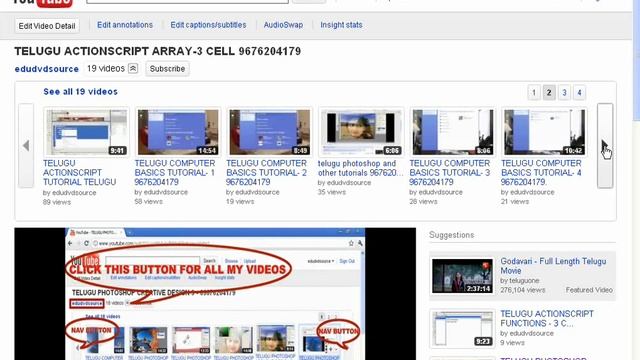The image size is (640, 360).
Task: Click the 'Suggestions' heading
Action: click(x=451, y=235)
